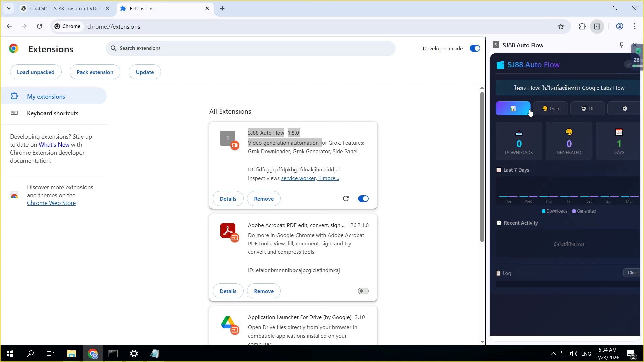Open File Explorer from the taskbar

coord(71,354)
